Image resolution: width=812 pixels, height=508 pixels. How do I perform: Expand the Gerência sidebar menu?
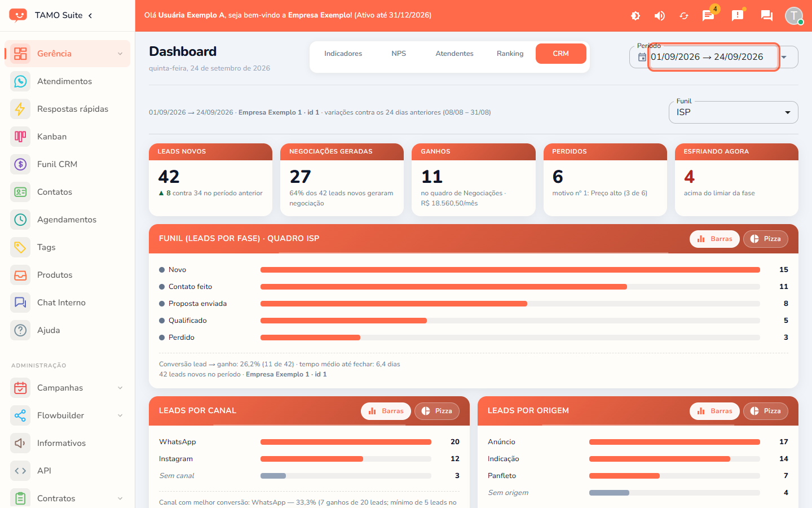coord(67,54)
